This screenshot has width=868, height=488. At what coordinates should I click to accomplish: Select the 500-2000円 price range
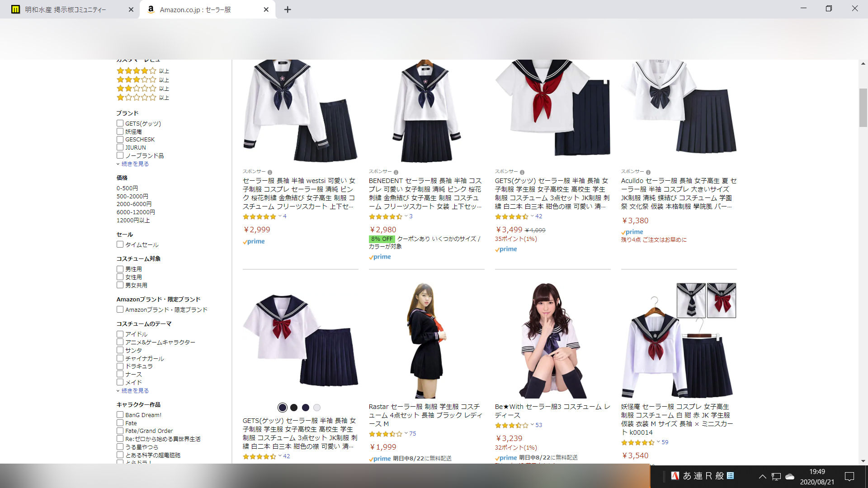pyautogui.click(x=132, y=197)
